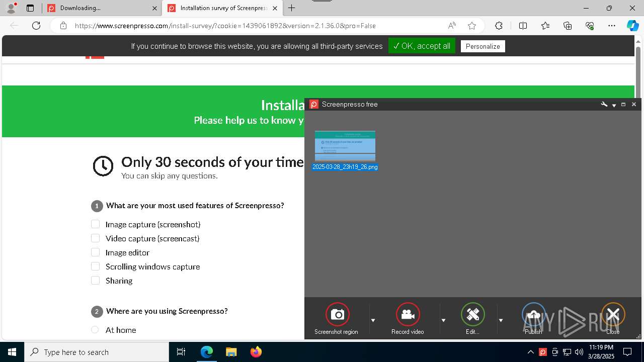Click the Personalize cookie button
Viewport: 644px width, 362px height.
[482, 46]
